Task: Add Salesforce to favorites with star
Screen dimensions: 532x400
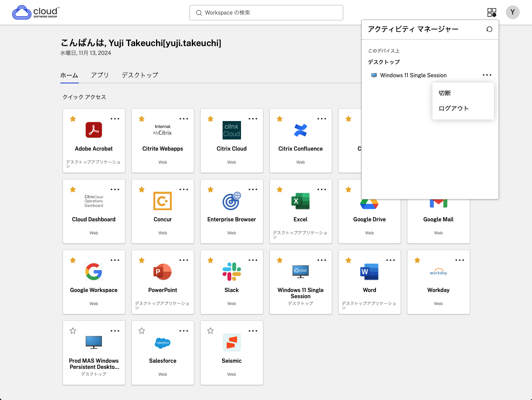Action: 141,331
